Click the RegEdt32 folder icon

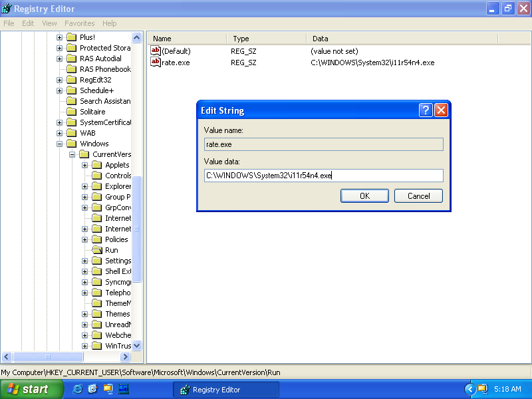click(x=72, y=80)
